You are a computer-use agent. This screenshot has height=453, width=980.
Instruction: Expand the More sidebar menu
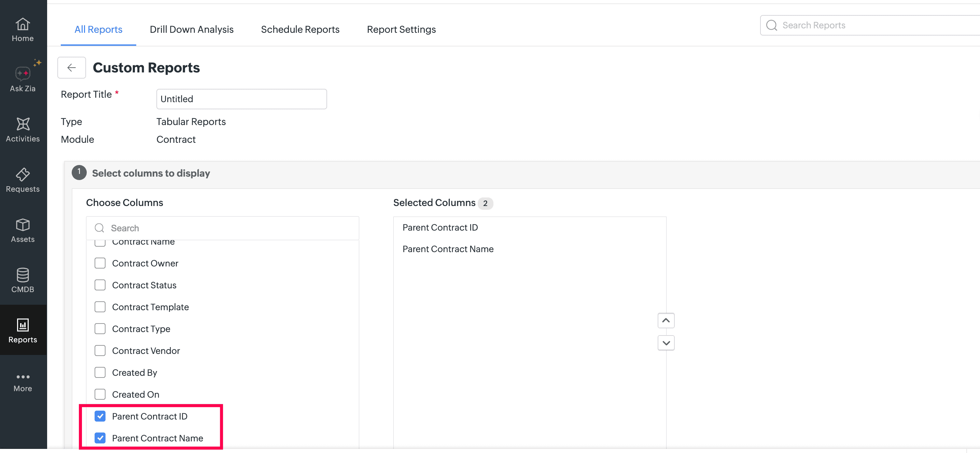23,382
